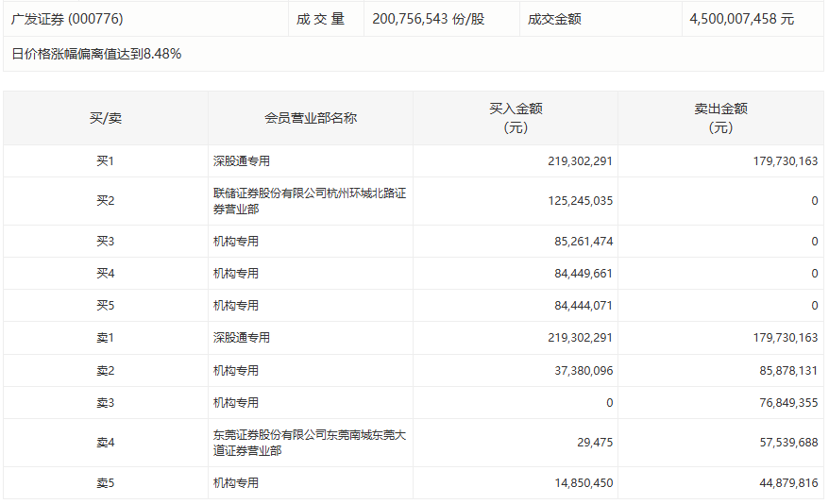Click the 卖5 row label
The width and height of the screenshot is (829, 504).
[105, 483]
